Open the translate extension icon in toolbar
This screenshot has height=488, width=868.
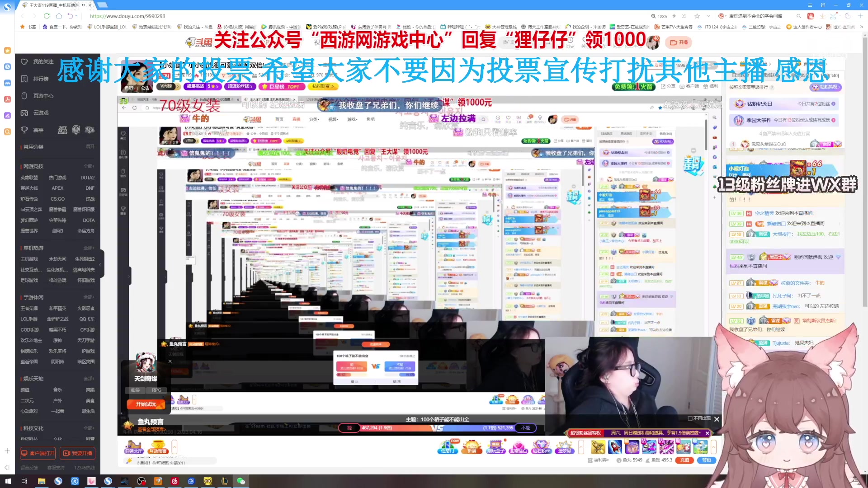pos(811,16)
